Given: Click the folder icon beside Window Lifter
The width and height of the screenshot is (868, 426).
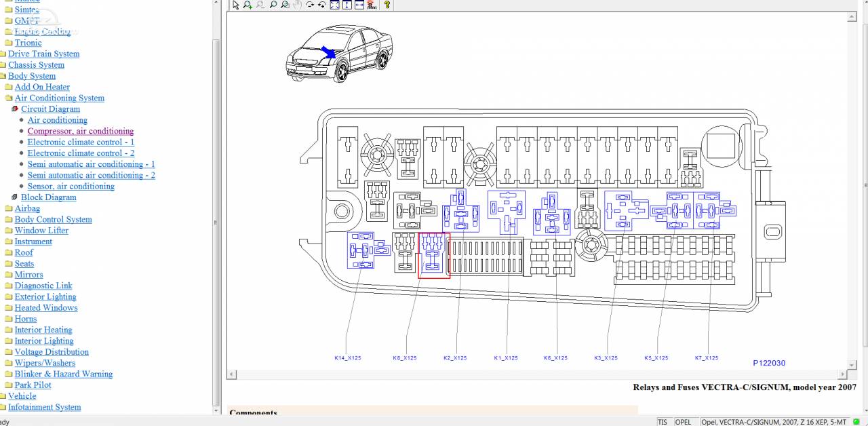Looking at the screenshot, I should click(x=9, y=231).
